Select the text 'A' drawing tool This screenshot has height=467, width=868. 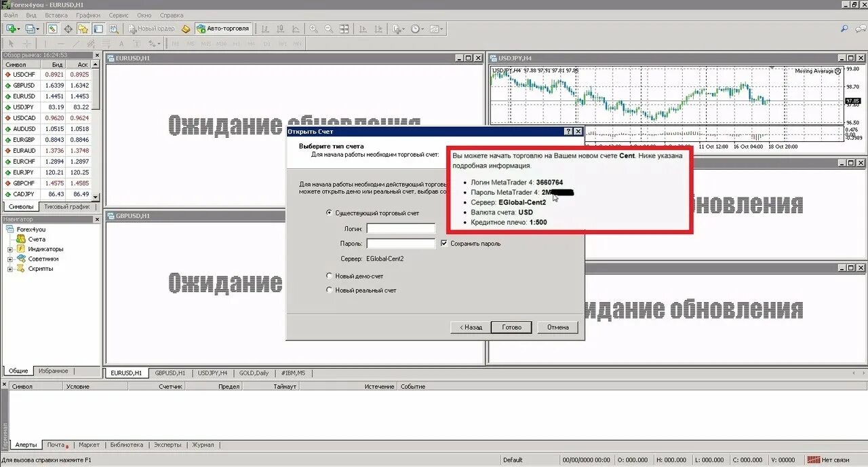[x=121, y=44]
